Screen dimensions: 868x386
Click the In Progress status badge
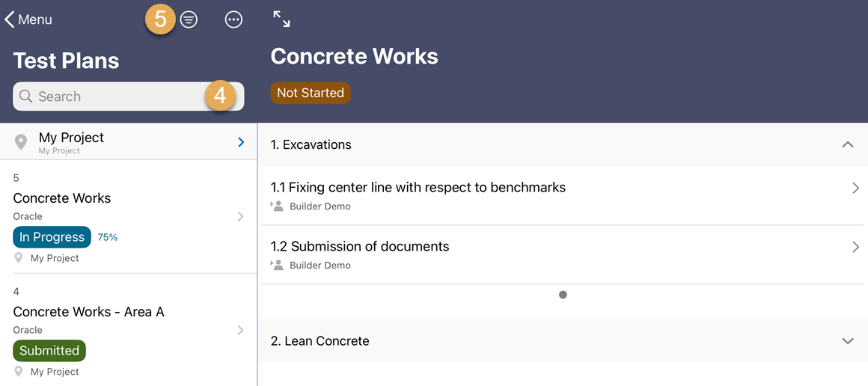[x=52, y=237]
